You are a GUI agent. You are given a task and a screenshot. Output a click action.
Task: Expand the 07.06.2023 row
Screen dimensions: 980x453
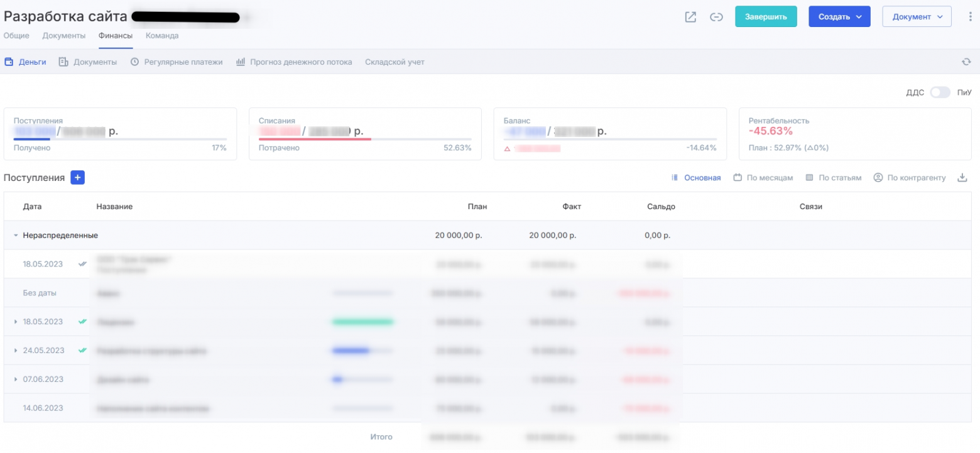tap(16, 379)
